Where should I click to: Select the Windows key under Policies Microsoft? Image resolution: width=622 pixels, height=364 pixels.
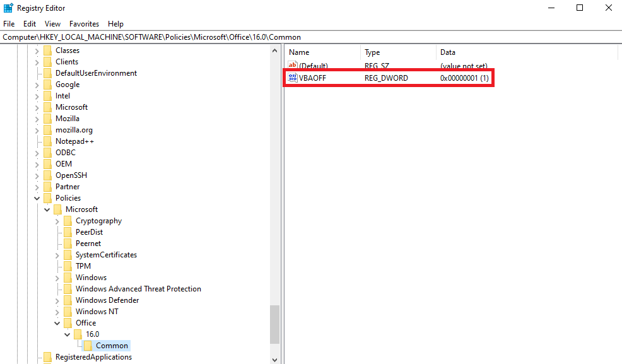tap(91, 278)
